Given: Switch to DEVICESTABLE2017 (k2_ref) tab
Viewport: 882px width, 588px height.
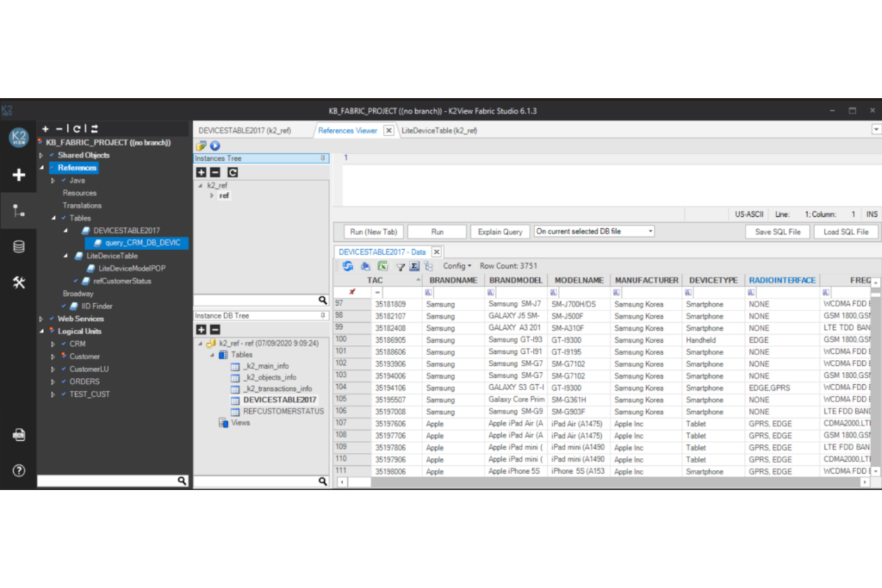Looking at the screenshot, I should pos(245,130).
